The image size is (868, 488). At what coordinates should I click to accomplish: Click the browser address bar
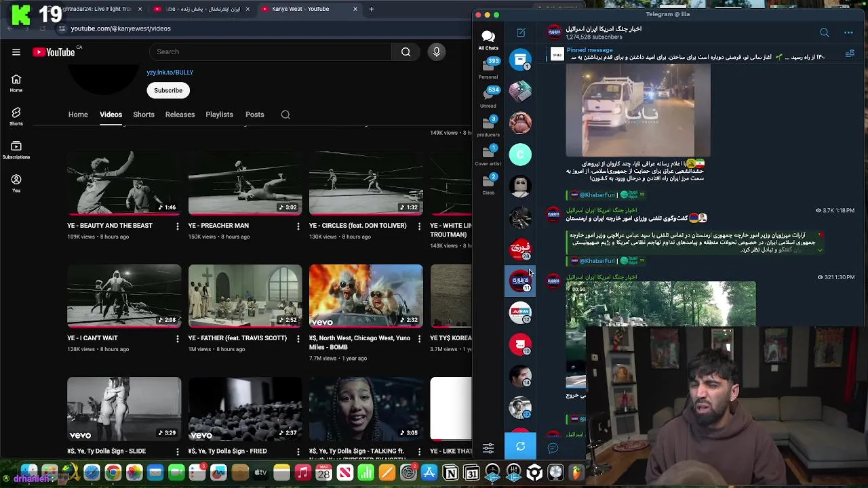(264, 28)
